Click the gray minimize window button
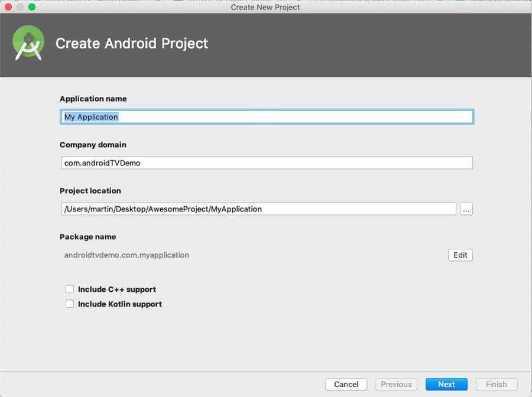This screenshot has width=532, height=397. click(x=20, y=6)
